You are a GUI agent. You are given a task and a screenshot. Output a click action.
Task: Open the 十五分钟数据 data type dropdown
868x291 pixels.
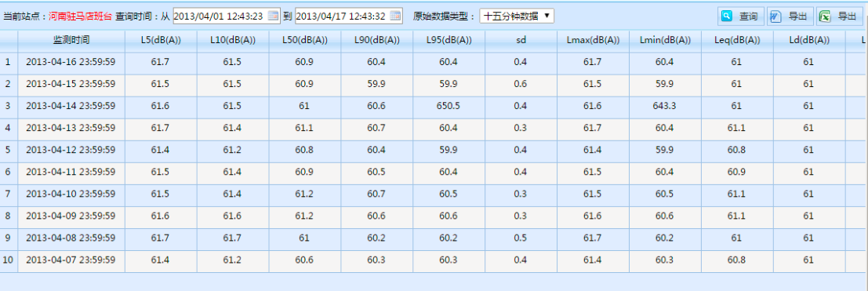[x=517, y=16]
